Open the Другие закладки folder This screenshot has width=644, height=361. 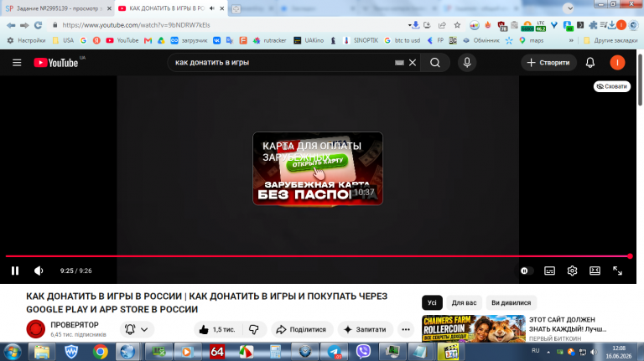[610, 40]
